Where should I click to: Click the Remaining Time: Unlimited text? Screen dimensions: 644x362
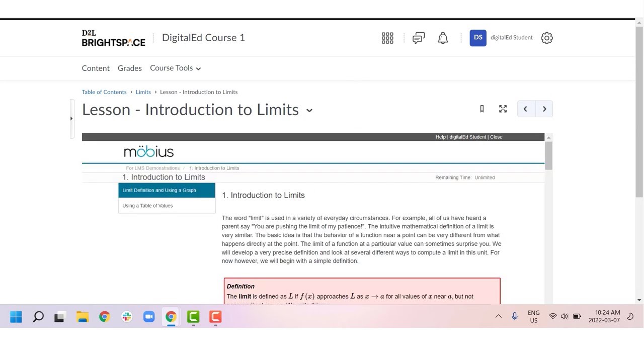[x=465, y=177]
